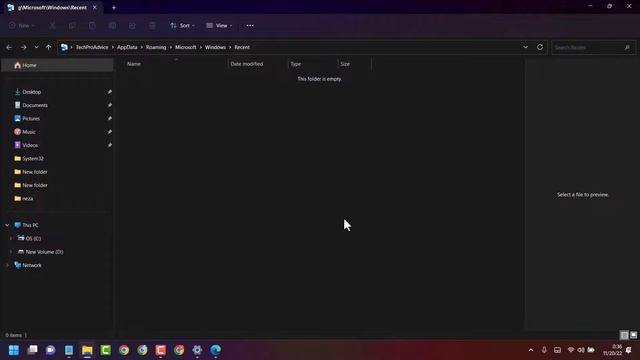Open the See more ellipsis menu

[250, 25]
